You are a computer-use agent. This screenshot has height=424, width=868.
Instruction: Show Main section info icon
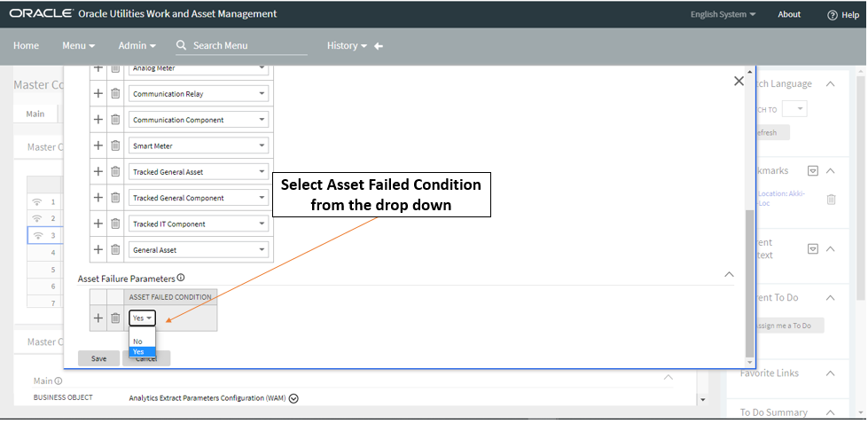coord(59,381)
